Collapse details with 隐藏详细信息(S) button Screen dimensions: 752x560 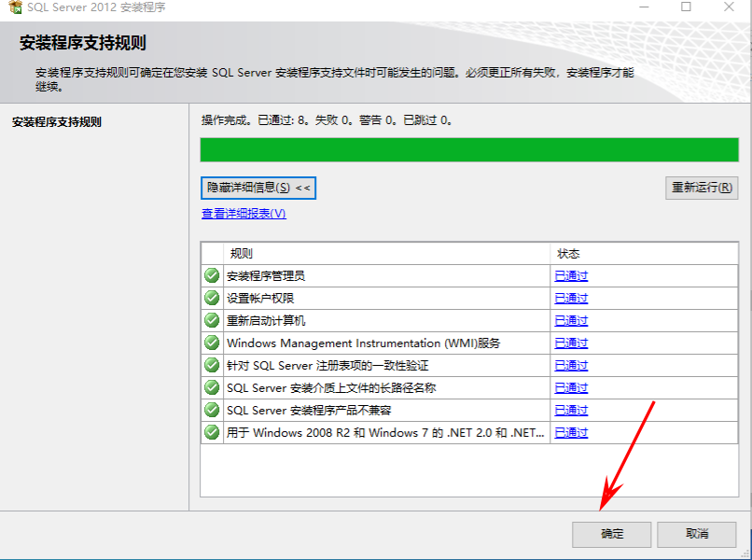258,188
